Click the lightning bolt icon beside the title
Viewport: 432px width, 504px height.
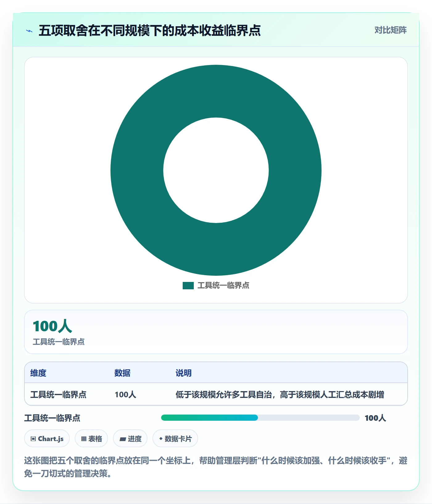click(x=29, y=31)
